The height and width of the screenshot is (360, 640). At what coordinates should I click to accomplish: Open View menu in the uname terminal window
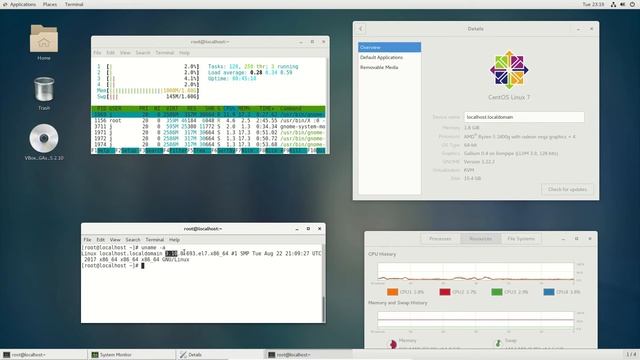point(115,240)
